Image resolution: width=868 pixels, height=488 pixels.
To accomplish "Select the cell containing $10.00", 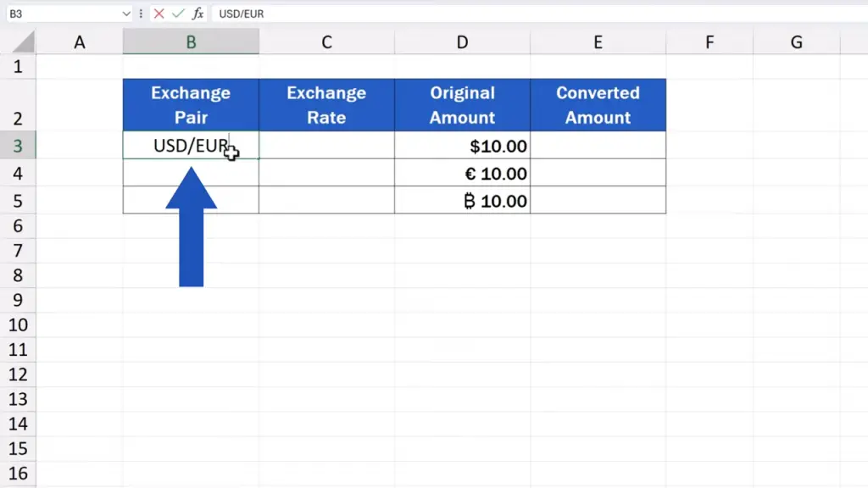I will click(462, 146).
